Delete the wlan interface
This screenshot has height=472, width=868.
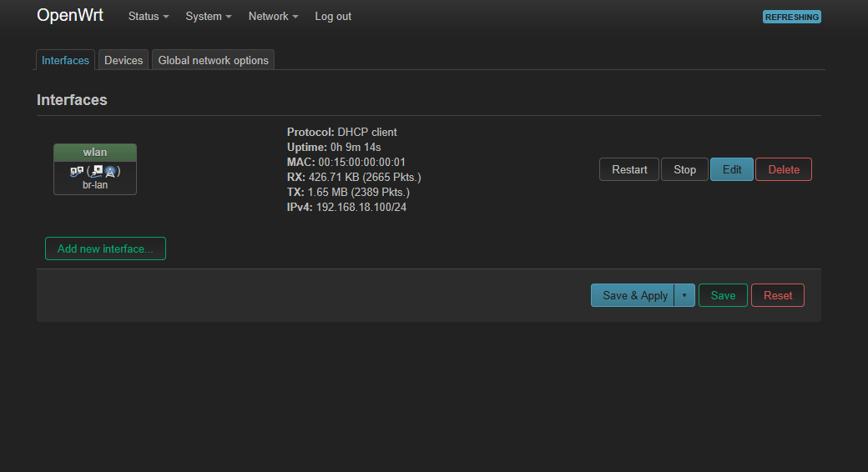click(784, 169)
